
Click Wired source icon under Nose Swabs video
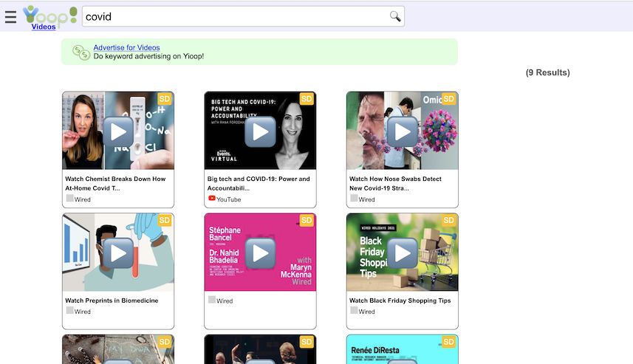[354, 198]
